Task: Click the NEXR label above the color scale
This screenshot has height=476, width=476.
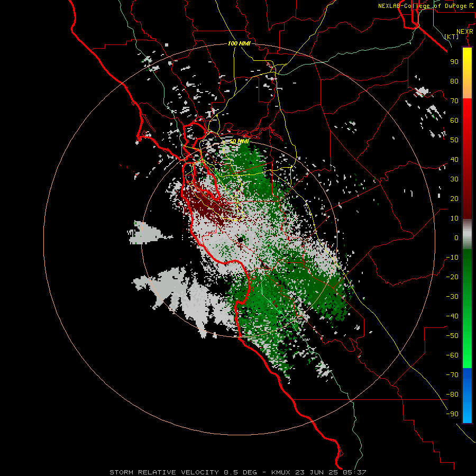Action: tap(464, 31)
